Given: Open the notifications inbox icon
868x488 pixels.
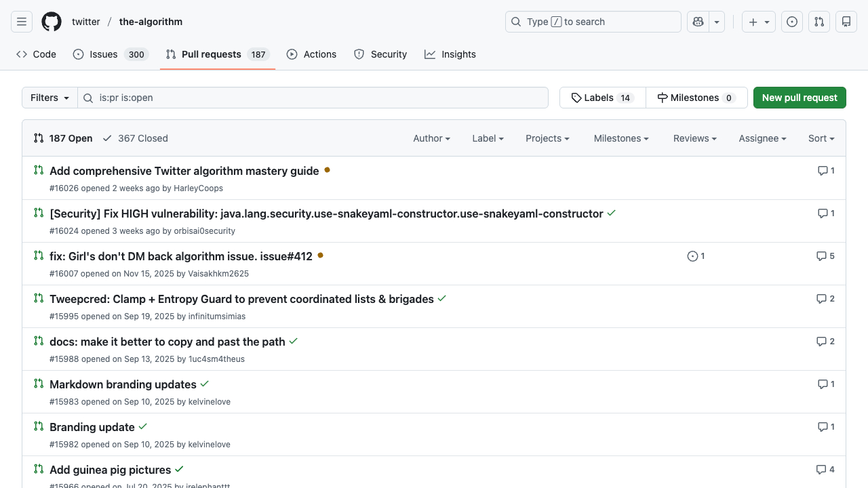Looking at the screenshot, I should click(x=846, y=22).
